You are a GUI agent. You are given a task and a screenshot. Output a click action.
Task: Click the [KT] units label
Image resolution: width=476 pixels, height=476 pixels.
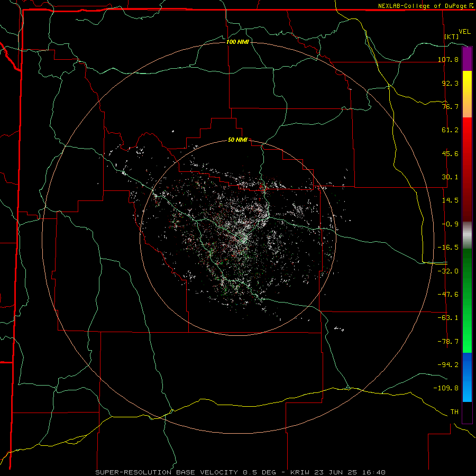tap(452, 36)
